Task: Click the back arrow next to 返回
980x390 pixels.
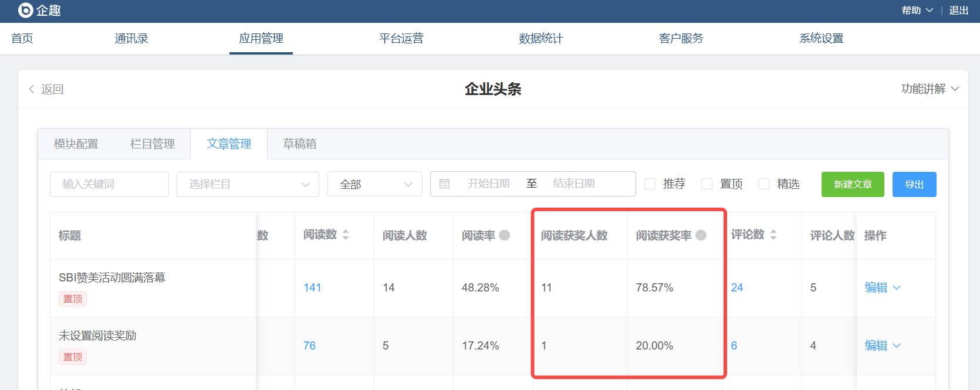Action: point(32,89)
